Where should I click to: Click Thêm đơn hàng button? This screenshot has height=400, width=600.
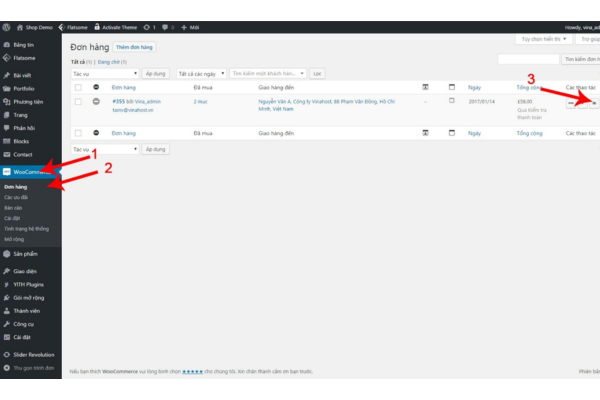pos(134,47)
